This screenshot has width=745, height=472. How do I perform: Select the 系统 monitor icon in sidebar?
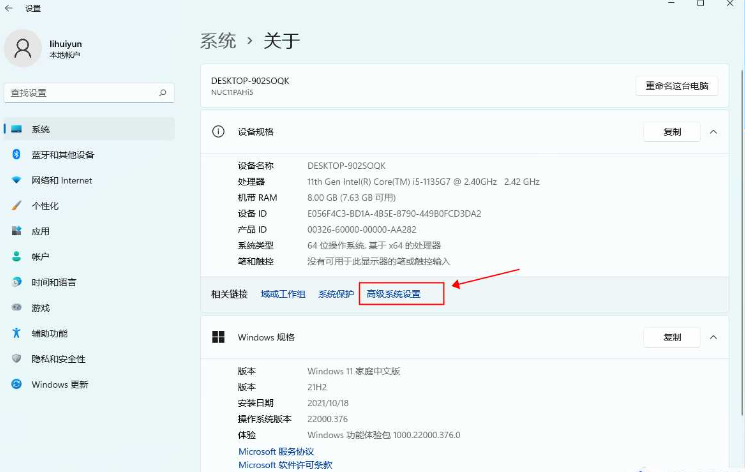[x=17, y=129]
